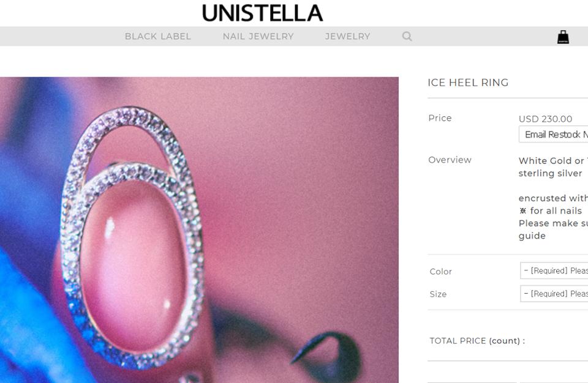Click the word 'guide' in overview
The image size is (588, 383).
click(532, 236)
